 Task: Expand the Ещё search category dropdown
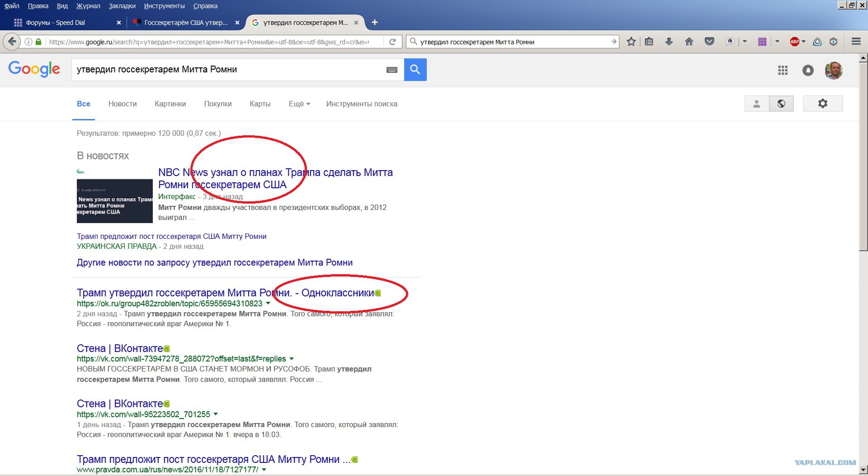pyautogui.click(x=299, y=104)
